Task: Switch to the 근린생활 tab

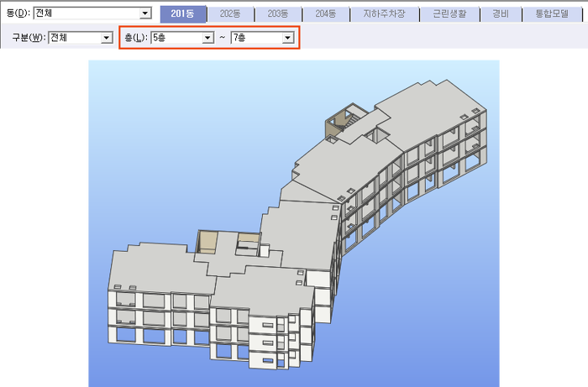Action: [449, 14]
